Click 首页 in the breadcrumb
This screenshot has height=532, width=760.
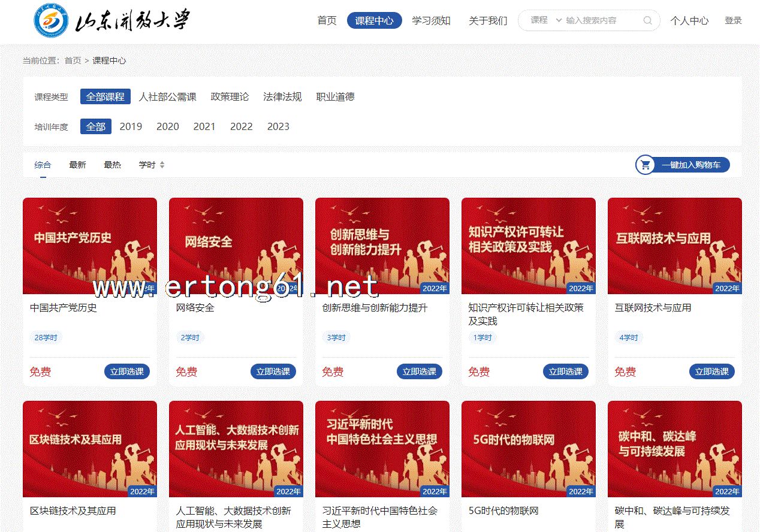(73, 61)
